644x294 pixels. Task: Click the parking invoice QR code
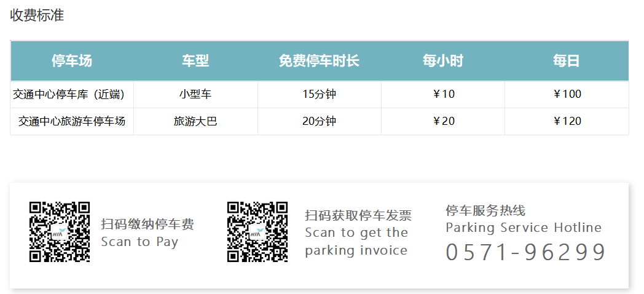[x=257, y=232]
